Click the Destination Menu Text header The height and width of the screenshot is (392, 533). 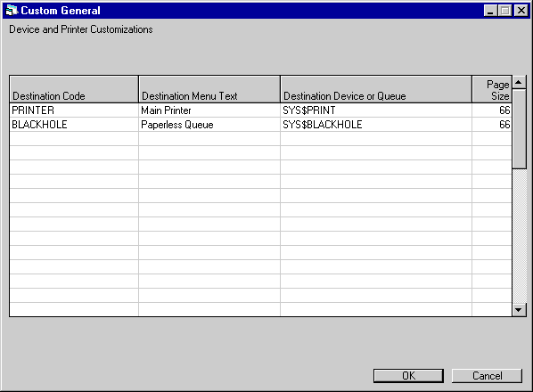209,89
